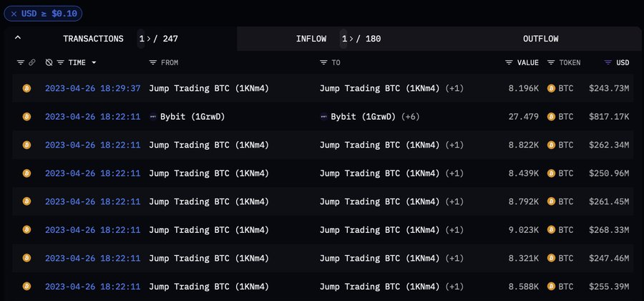The height and width of the screenshot is (301, 644).
Task: Open the OUTFLOW tab
Action: 540,39
